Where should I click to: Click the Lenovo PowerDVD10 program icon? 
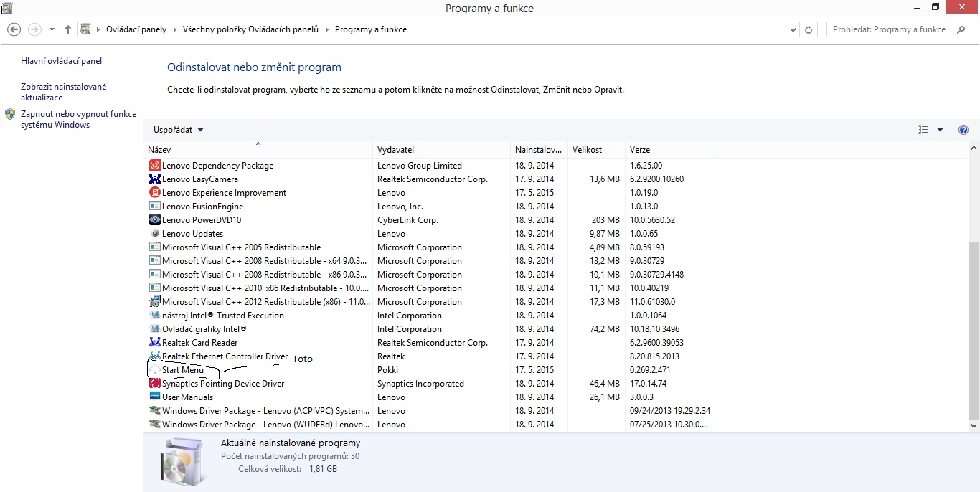(154, 220)
